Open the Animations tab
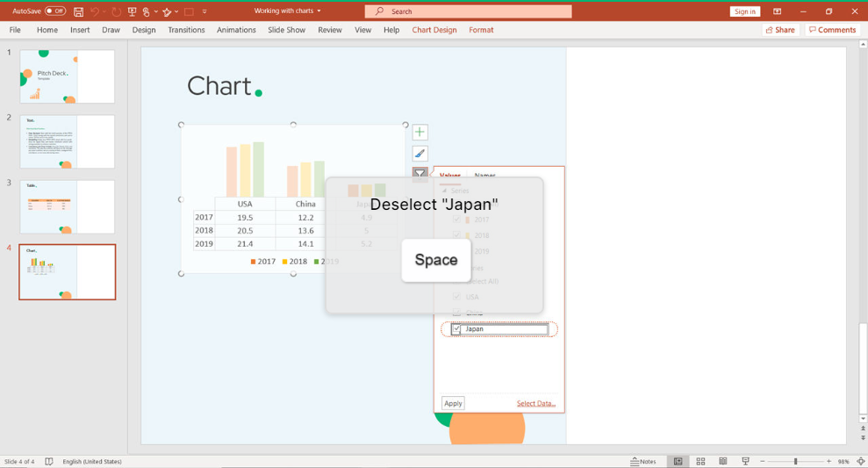This screenshot has height=468, width=868. [x=236, y=30]
